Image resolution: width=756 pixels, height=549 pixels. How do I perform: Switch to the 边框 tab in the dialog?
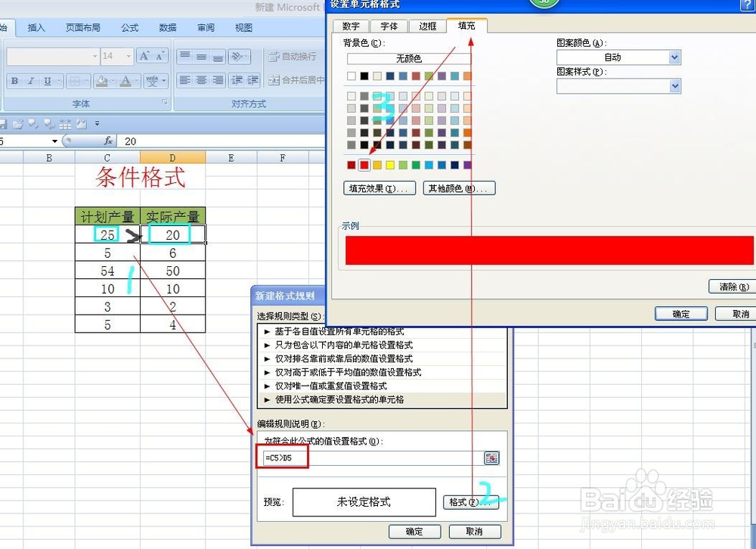pos(428,26)
